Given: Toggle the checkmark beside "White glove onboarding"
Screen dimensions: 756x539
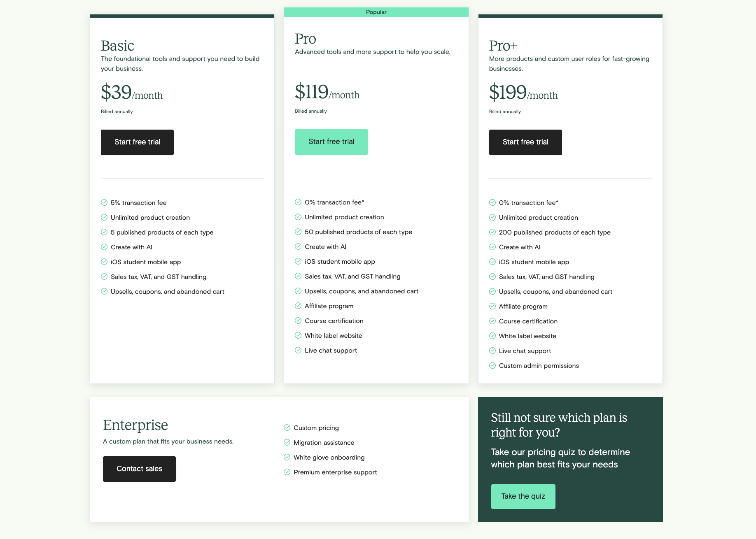Looking at the screenshot, I should pyautogui.click(x=287, y=457).
